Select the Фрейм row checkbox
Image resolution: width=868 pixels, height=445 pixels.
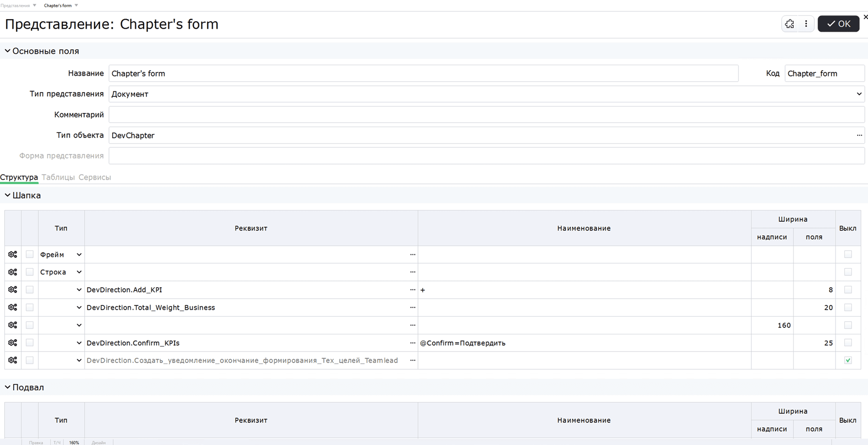tap(30, 254)
